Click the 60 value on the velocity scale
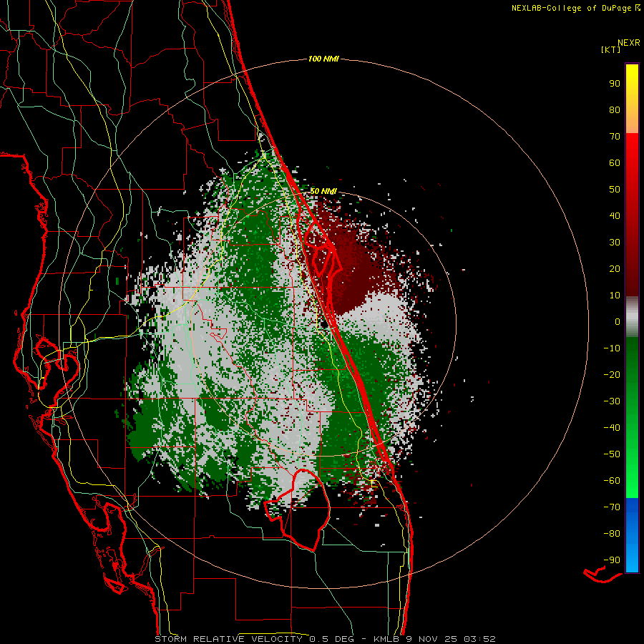Image resolution: width=644 pixels, height=644 pixels. point(615,162)
